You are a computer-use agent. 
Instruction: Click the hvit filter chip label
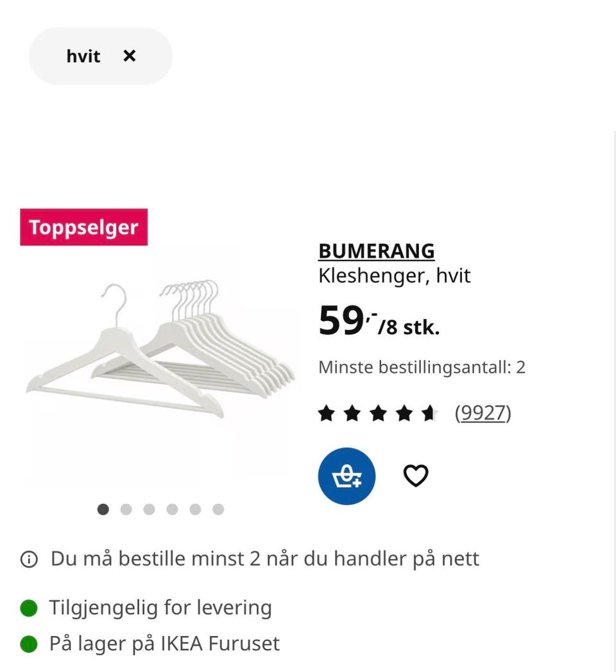(83, 56)
